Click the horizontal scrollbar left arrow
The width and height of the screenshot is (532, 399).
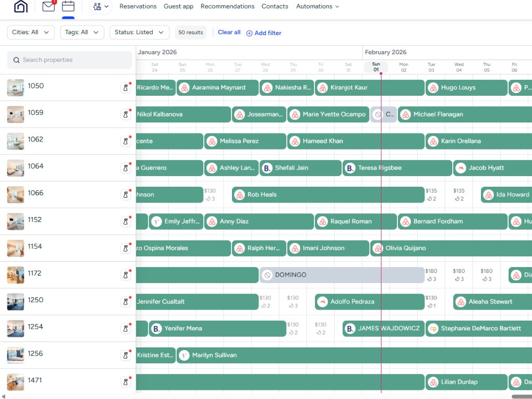tap(3, 396)
